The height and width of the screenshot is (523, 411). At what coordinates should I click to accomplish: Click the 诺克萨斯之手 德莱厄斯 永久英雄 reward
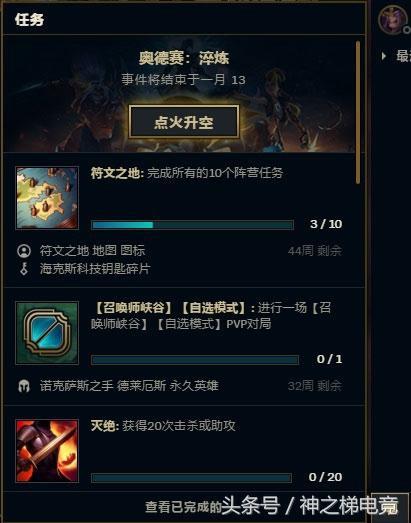129,386
